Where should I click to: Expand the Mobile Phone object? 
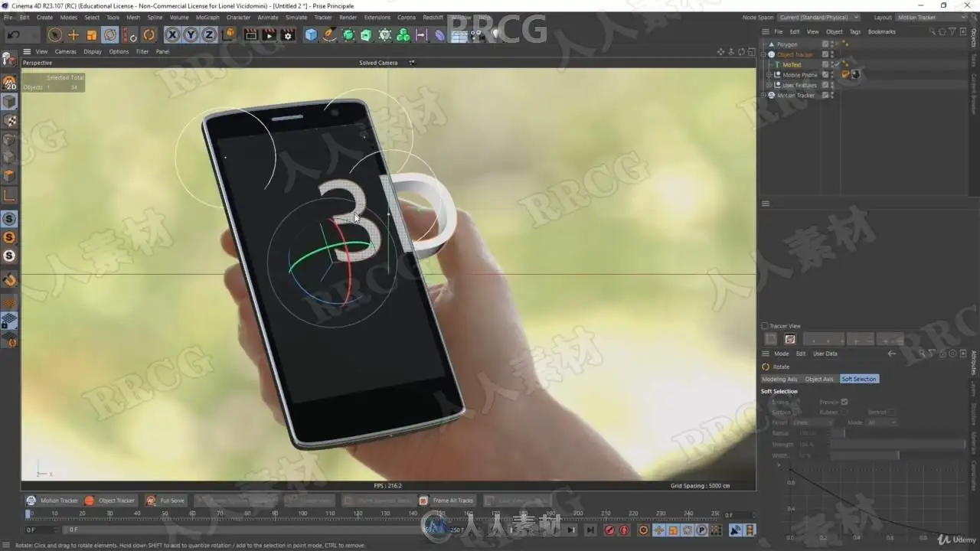click(769, 75)
